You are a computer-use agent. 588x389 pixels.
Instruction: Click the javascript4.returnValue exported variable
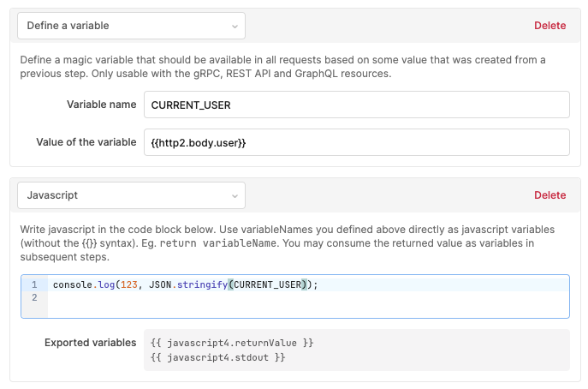[x=232, y=343]
